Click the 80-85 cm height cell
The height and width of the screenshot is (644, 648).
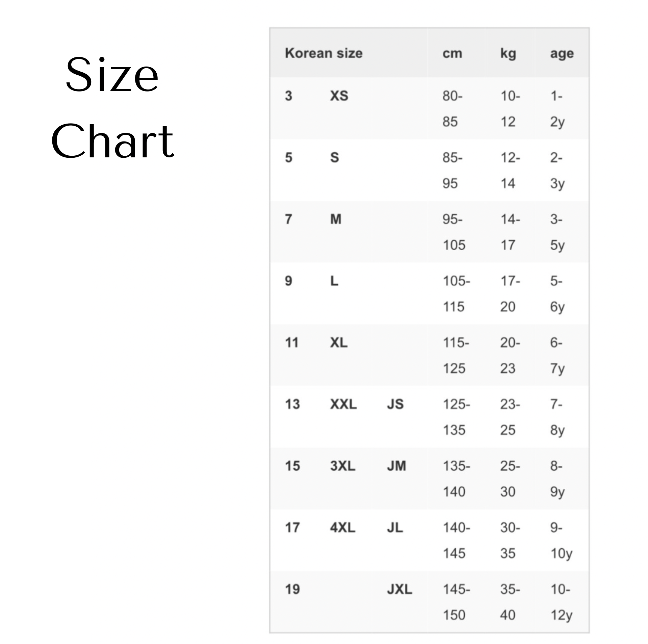tap(452, 109)
